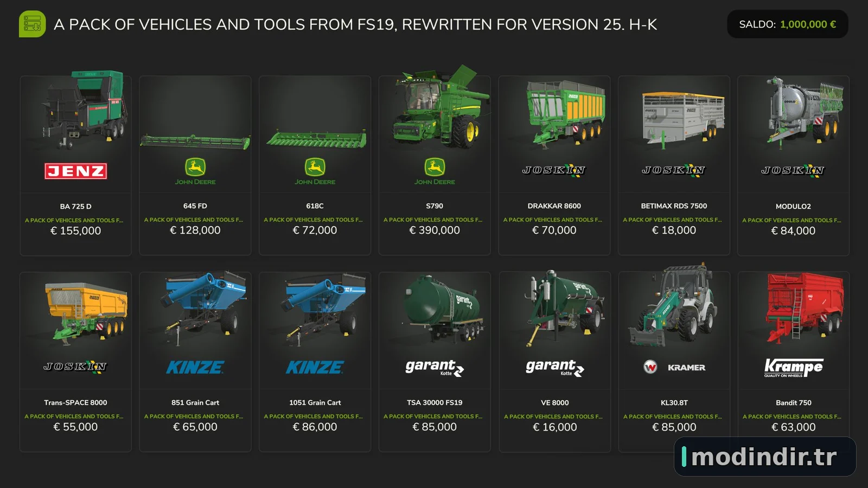
Task: Select the Kinze logo on the 1051 Grain Cart card
Action: pos(315,368)
